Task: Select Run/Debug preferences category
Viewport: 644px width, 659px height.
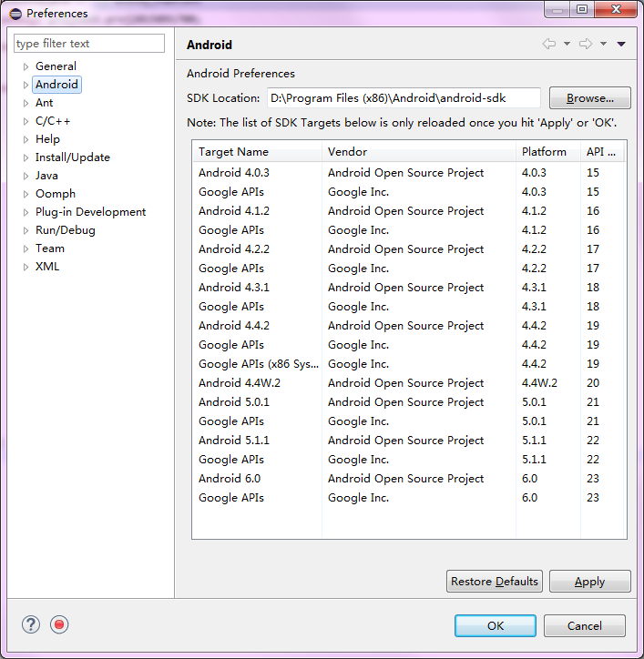Action: [x=66, y=230]
